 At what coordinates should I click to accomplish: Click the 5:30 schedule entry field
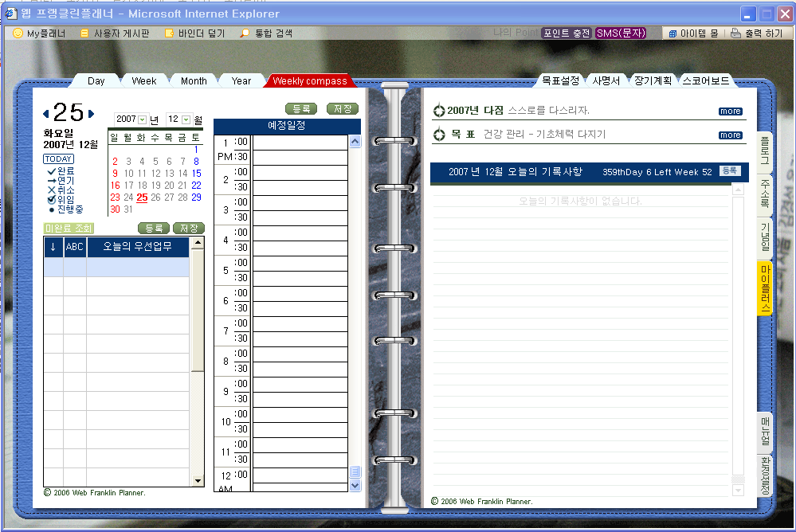pos(300,279)
